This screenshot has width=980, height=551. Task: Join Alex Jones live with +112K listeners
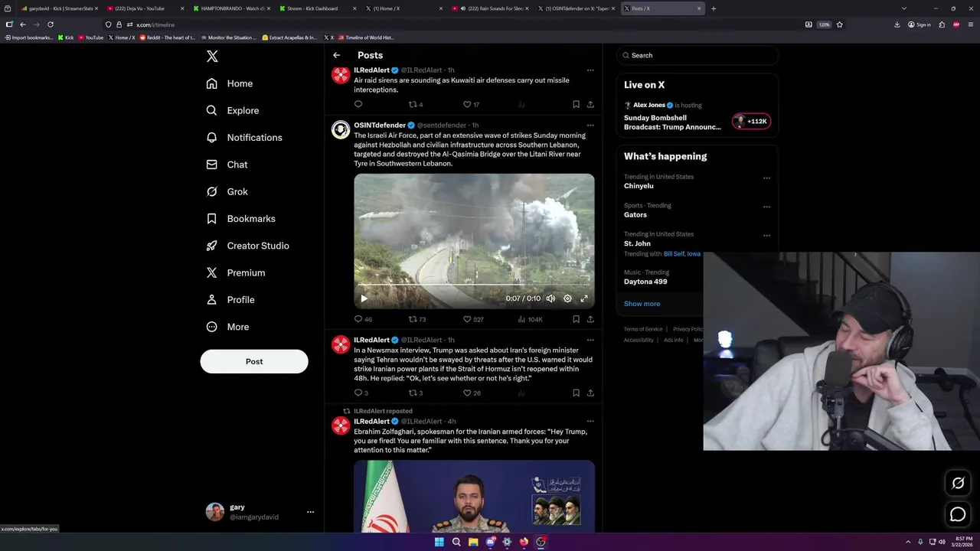coord(751,121)
